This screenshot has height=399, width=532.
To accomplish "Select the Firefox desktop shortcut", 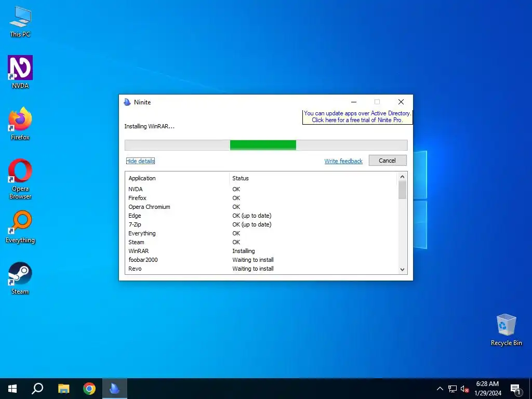I will tap(20, 124).
